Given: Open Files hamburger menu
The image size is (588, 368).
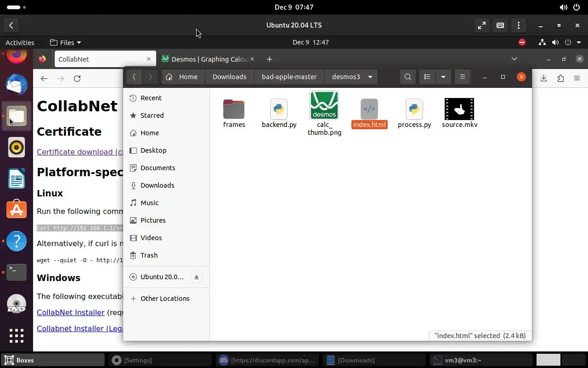Looking at the screenshot, I should tap(463, 77).
